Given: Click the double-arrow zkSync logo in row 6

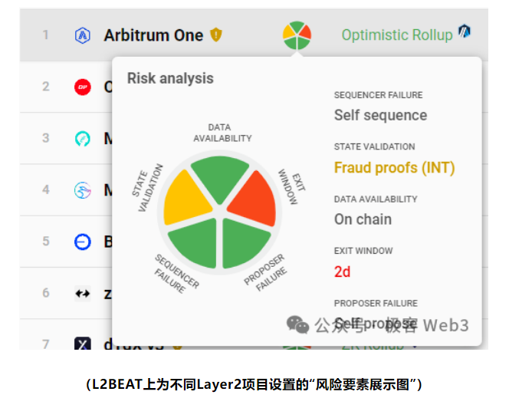Looking at the screenshot, I should click(82, 293).
